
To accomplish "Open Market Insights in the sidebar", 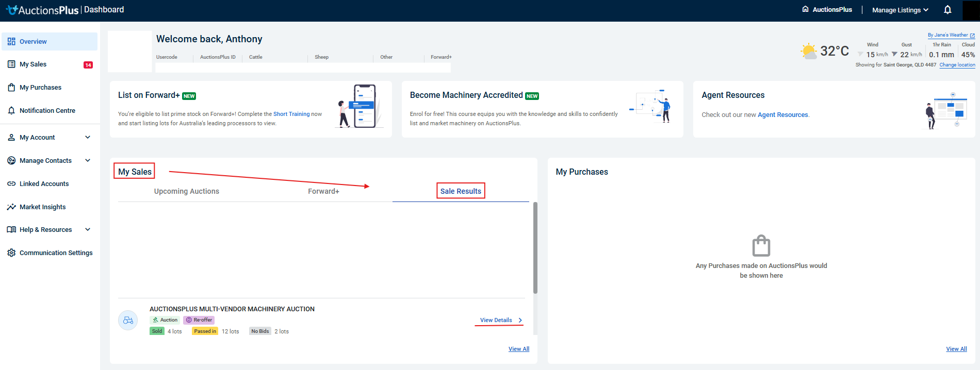I will [42, 207].
